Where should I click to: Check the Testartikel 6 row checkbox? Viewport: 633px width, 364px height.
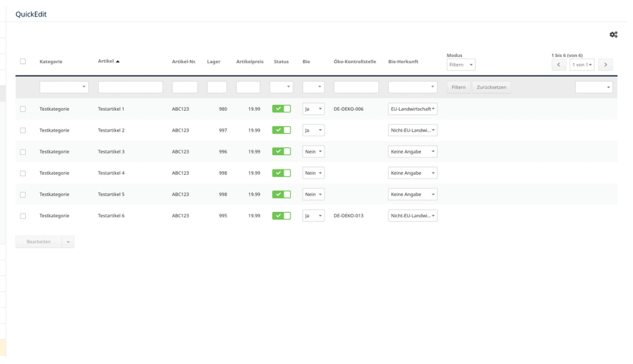(23, 216)
